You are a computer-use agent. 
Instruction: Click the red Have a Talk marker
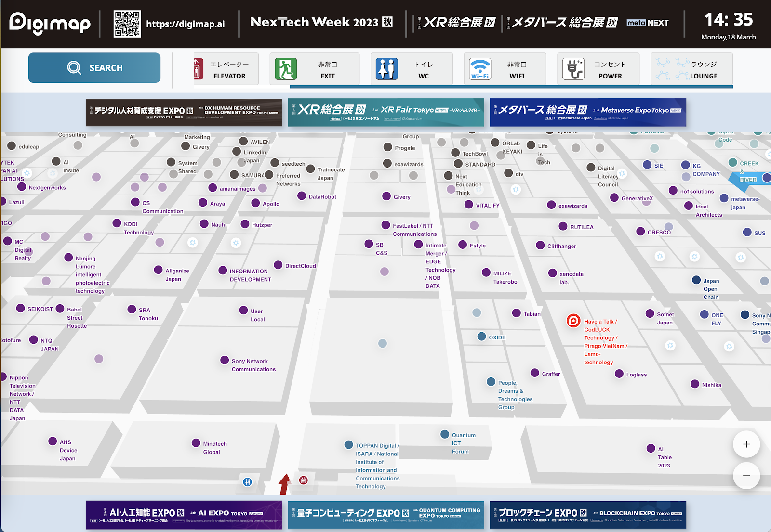pyautogui.click(x=573, y=321)
